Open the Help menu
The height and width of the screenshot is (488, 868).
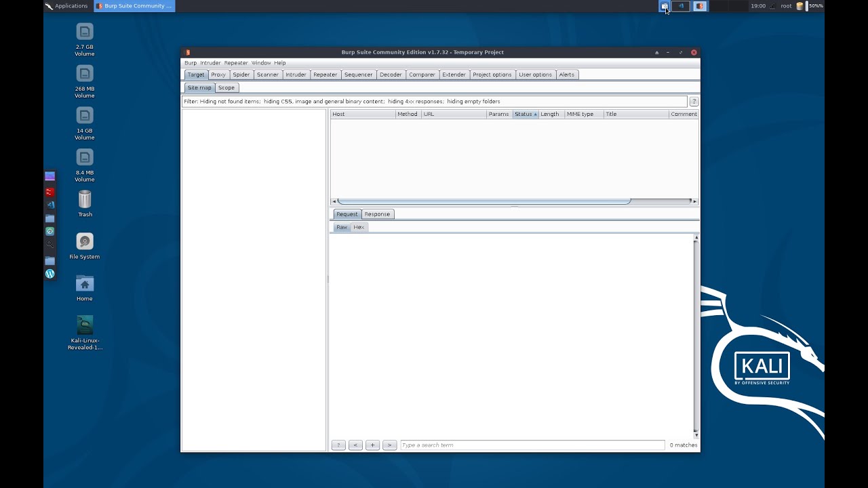click(x=280, y=63)
